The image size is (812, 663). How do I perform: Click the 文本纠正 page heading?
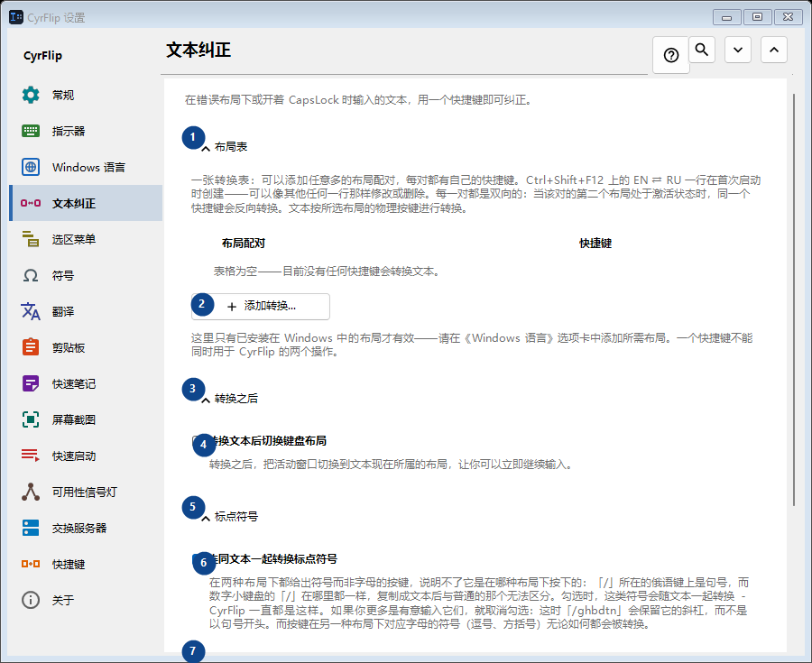pos(198,51)
